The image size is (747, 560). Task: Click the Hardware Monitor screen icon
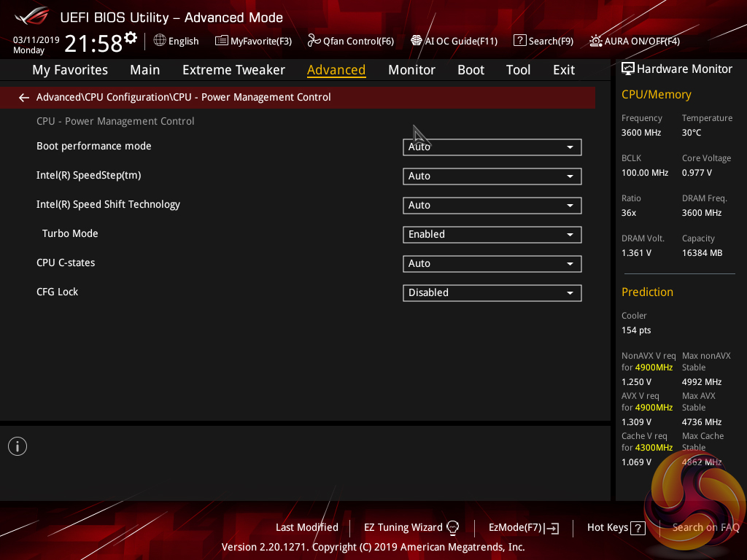628,69
